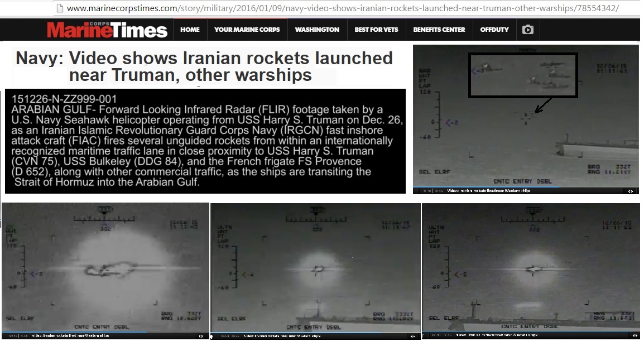Click the Marine Corps Times logo
644x346 pixels.
107,30
